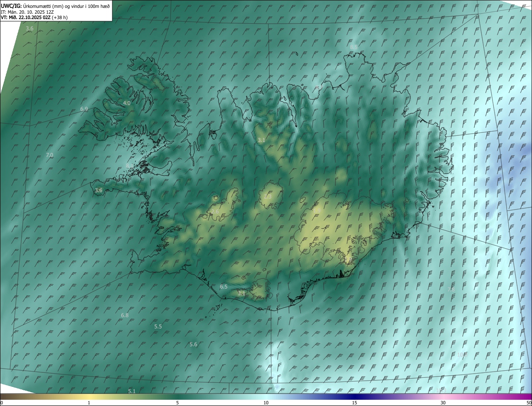Click the "0" label on the color scale
The height and width of the screenshot is (406, 532).
[2, 403]
